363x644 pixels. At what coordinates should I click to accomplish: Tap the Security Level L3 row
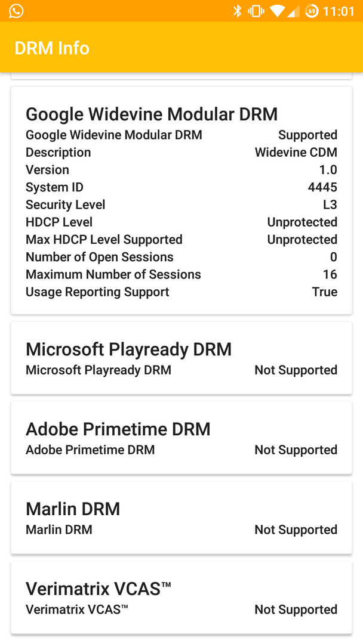(x=181, y=205)
